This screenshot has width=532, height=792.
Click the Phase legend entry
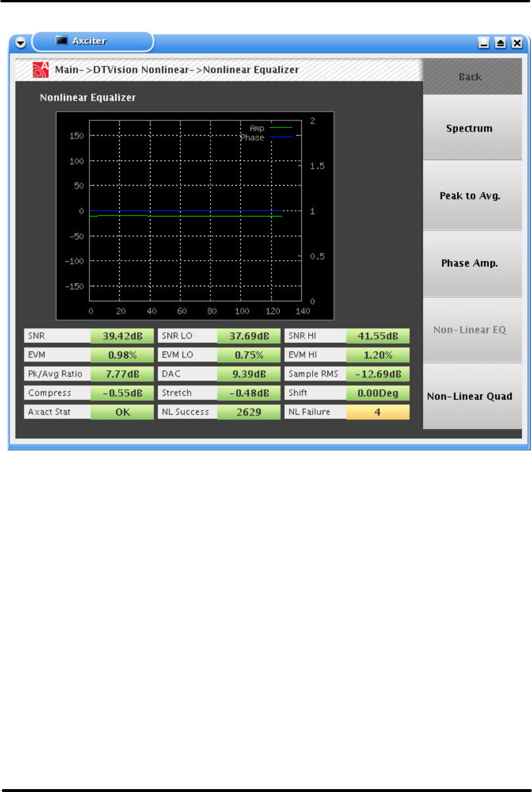(266, 137)
